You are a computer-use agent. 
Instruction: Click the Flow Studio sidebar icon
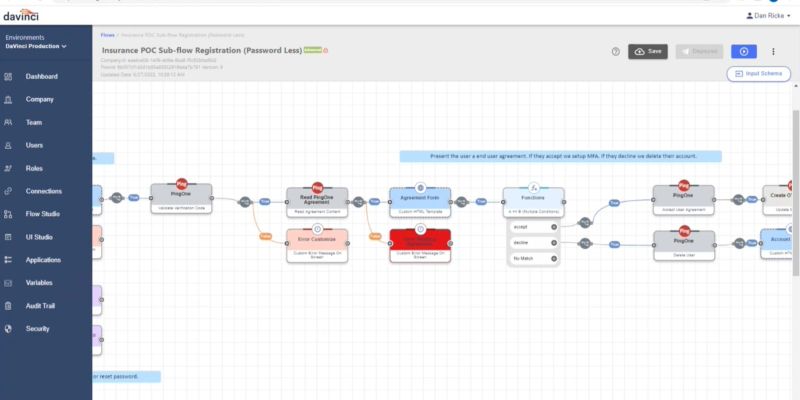click(x=8, y=214)
